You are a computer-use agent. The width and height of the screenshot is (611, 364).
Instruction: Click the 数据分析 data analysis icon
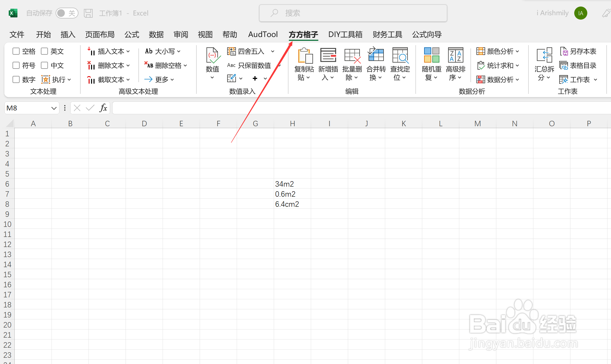481,79
